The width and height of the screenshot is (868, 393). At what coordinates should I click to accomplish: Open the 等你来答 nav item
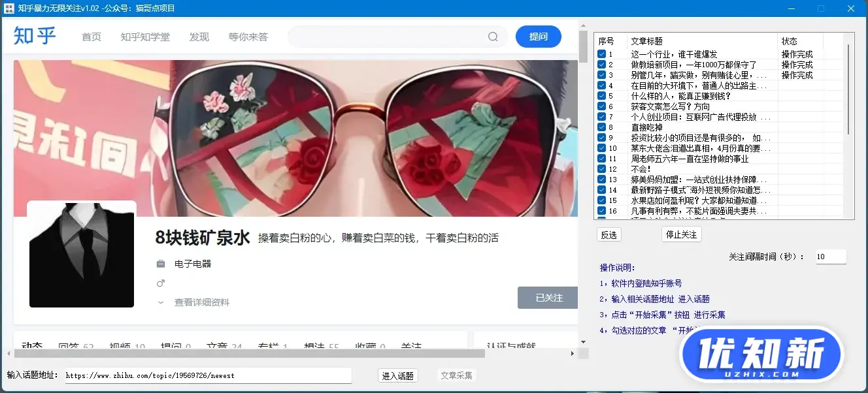248,37
